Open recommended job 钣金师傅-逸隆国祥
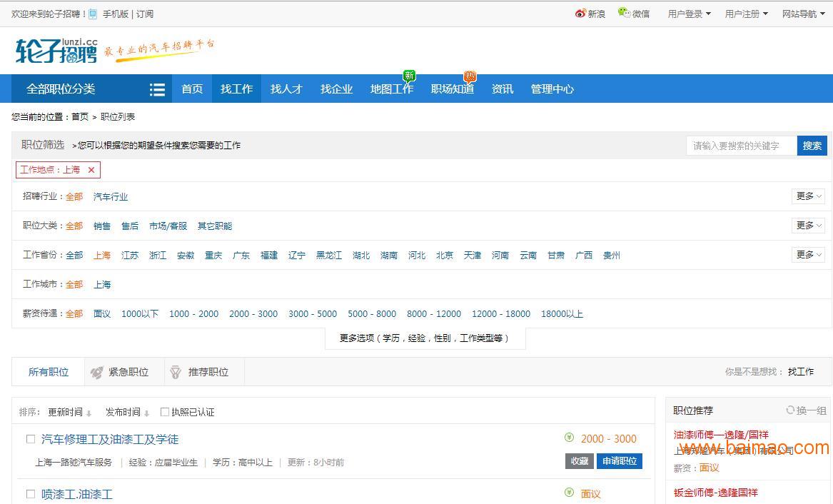Image resolution: width=833 pixels, height=504 pixels. click(716, 493)
